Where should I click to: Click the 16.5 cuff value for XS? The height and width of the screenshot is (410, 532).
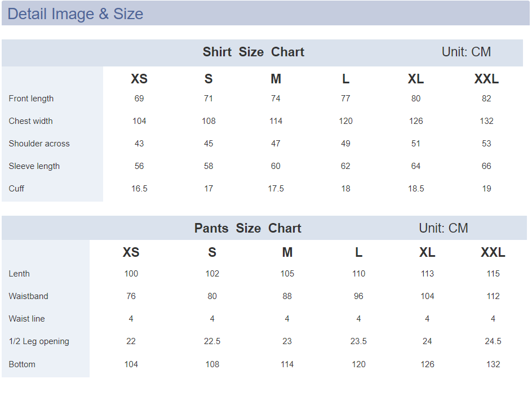[139, 189]
